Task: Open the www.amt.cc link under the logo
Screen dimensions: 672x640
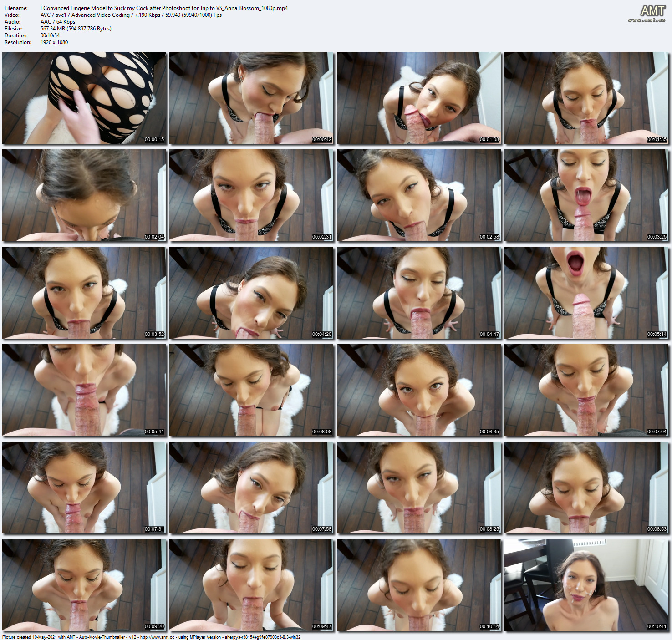Action: pyautogui.click(x=647, y=20)
